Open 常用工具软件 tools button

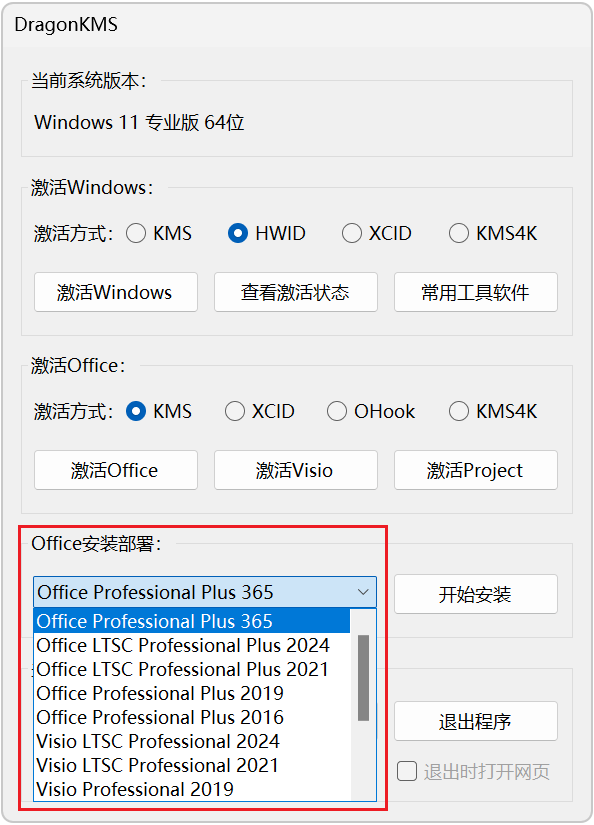pyautogui.click(x=476, y=292)
